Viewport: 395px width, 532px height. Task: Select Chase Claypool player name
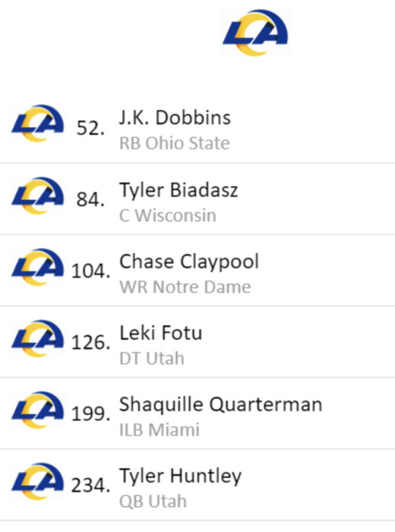click(x=189, y=262)
